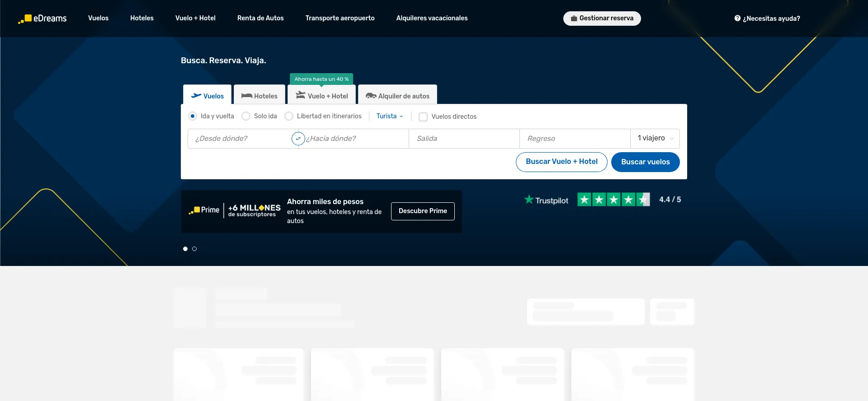Choose Libertad en itinerarios radio option
The width and height of the screenshot is (868, 401).
pos(289,116)
